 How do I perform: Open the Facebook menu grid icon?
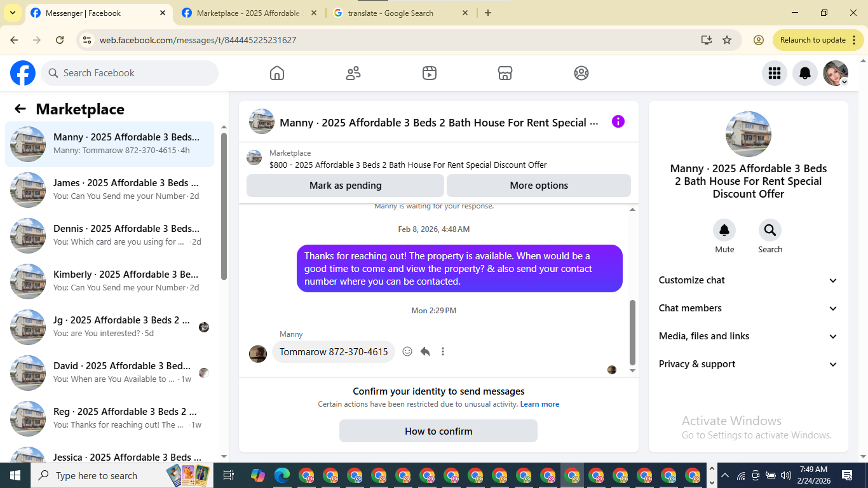pos(775,73)
